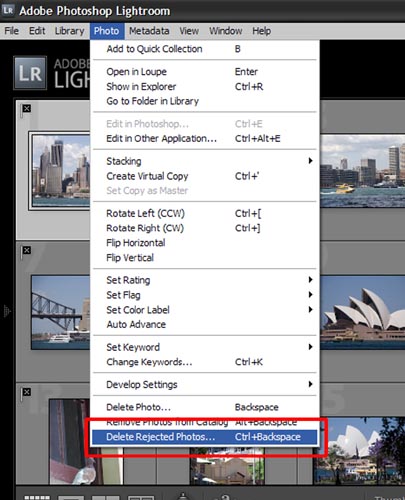The height and width of the screenshot is (500, 405).
Task: Switch to grid view in toolbar
Action: [37, 497]
